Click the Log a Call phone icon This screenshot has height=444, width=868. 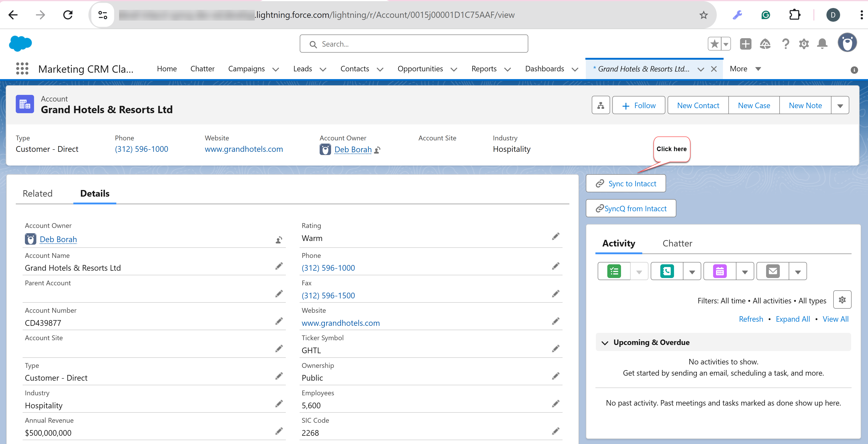pyautogui.click(x=667, y=271)
